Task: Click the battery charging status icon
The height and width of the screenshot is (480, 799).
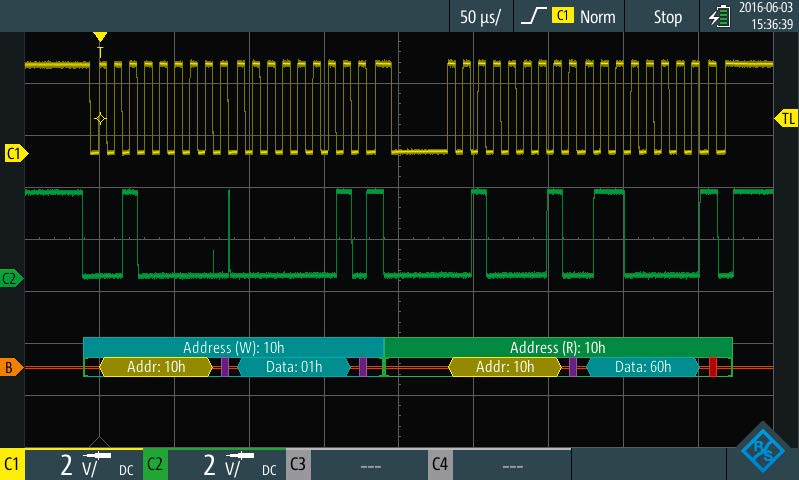Action: (x=719, y=16)
